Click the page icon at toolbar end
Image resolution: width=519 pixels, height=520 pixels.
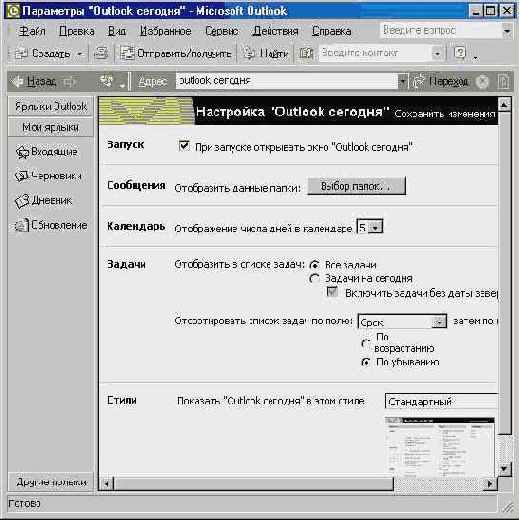(503, 81)
